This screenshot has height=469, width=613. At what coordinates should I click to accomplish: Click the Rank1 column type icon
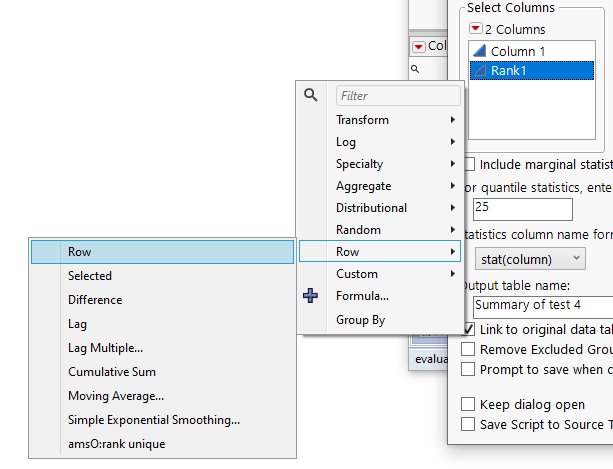(x=480, y=71)
